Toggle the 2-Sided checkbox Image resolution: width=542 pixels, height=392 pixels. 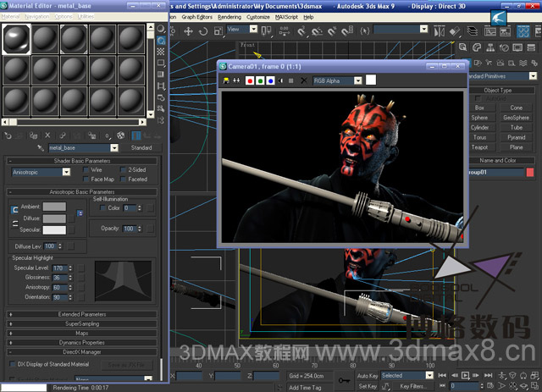(x=122, y=170)
